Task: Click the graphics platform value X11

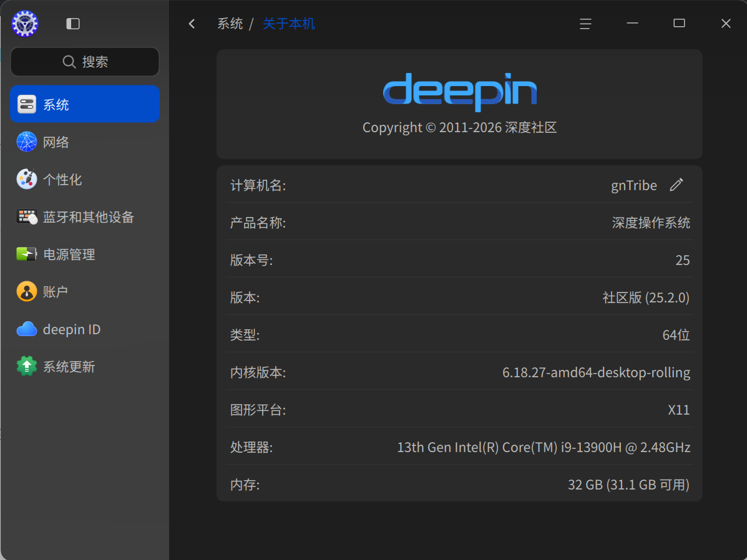Action: (x=679, y=410)
